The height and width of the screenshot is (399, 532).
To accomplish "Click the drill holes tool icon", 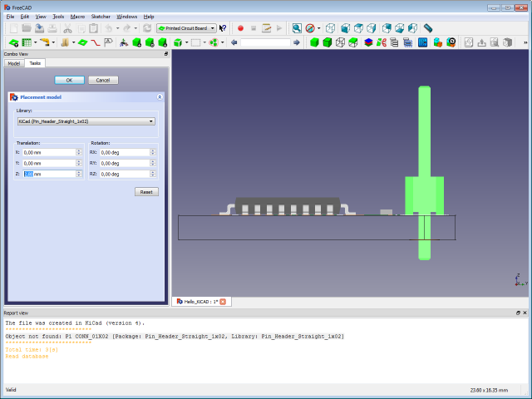I will coord(44,42).
